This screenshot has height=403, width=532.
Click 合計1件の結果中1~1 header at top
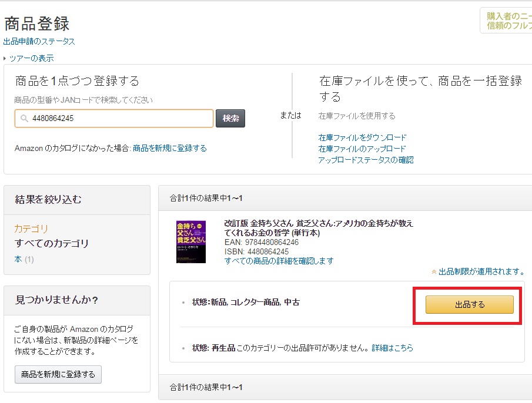[x=206, y=199]
